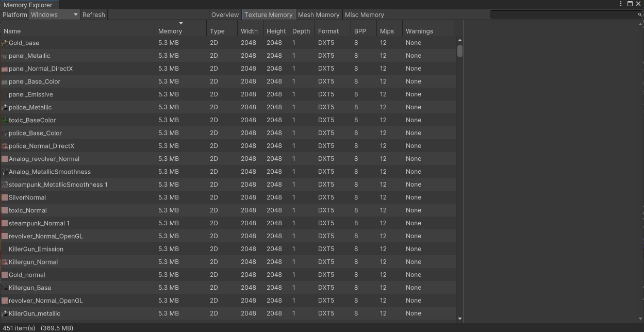Click the toxic_BaseColor texture thumbnail icon
This screenshot has width=644, height=332.
click(5, 120)
